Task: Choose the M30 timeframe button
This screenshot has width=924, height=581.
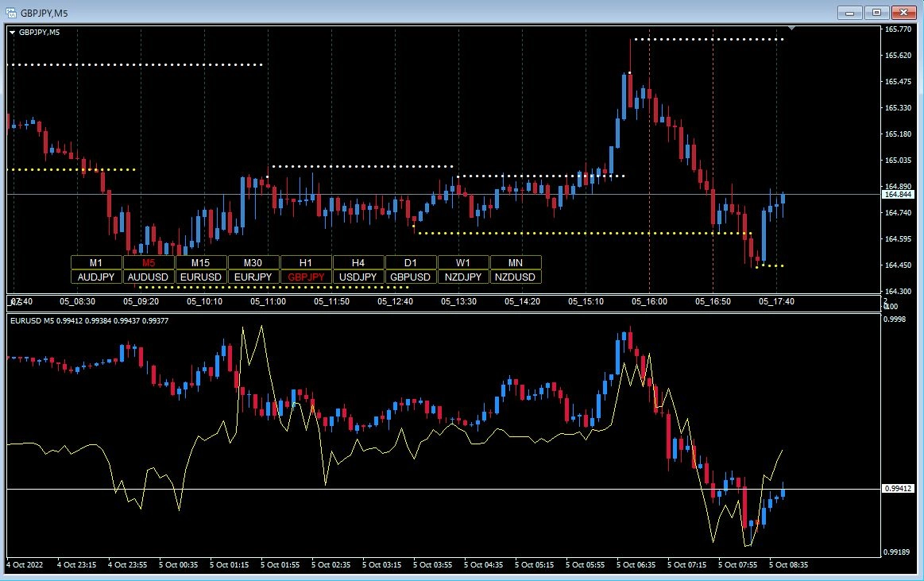Action: pyautogui.click(x=253, y=262)
